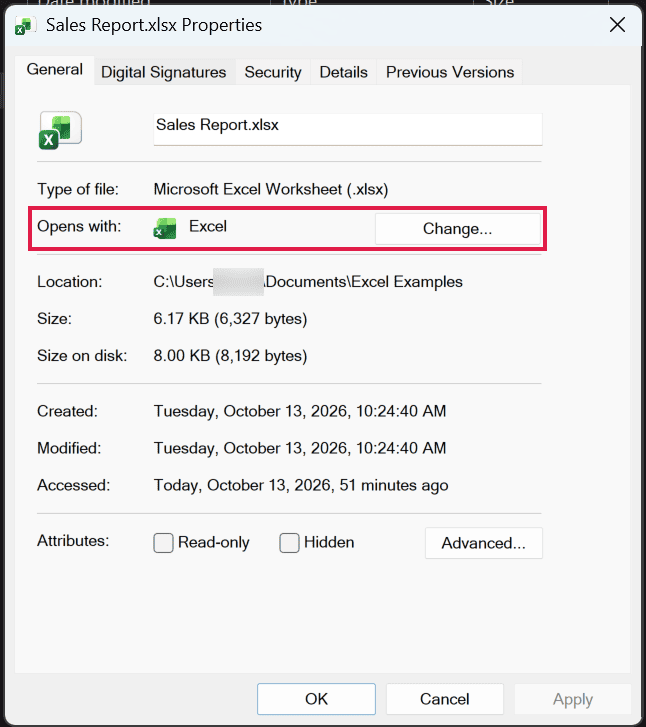646x727 pixels.
Task: Click the large Excel file icon beside filename
Action: point(60,130)
